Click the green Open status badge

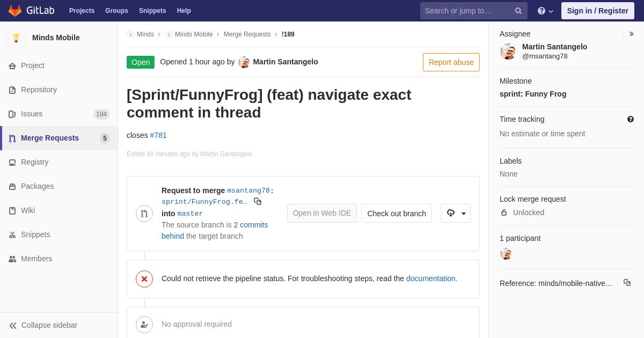141,62
